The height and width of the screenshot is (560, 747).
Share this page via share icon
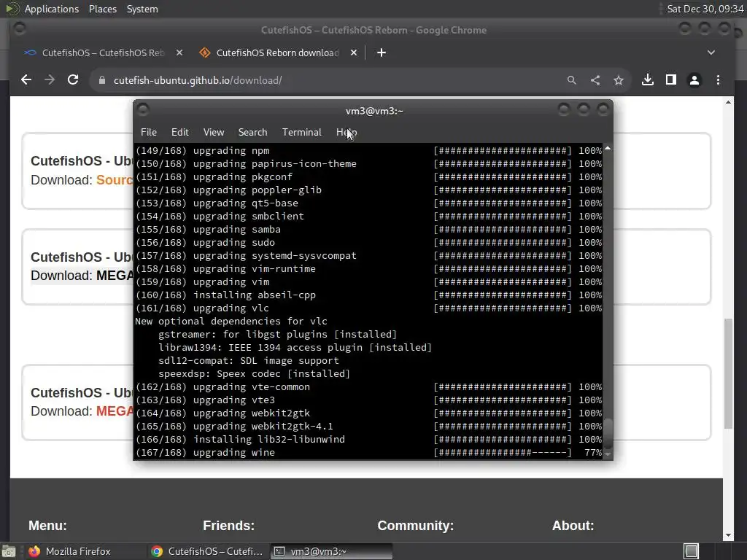pyautogui.click(x=595, y=80)
